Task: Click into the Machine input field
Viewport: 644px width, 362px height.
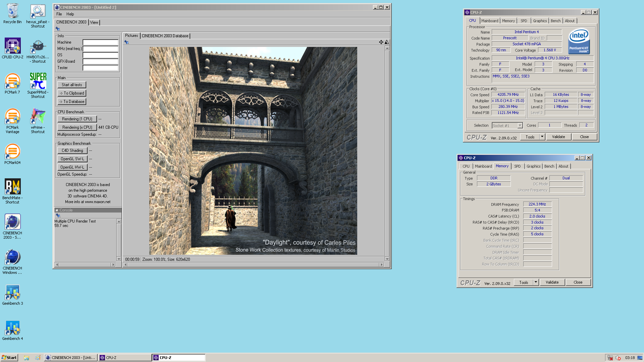Action: click(101, 42)
